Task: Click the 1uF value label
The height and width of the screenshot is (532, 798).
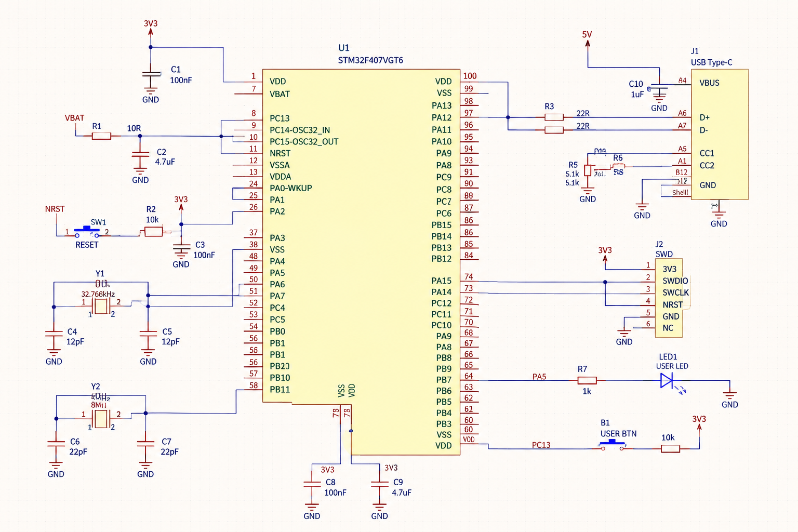Action: point(637,95)
